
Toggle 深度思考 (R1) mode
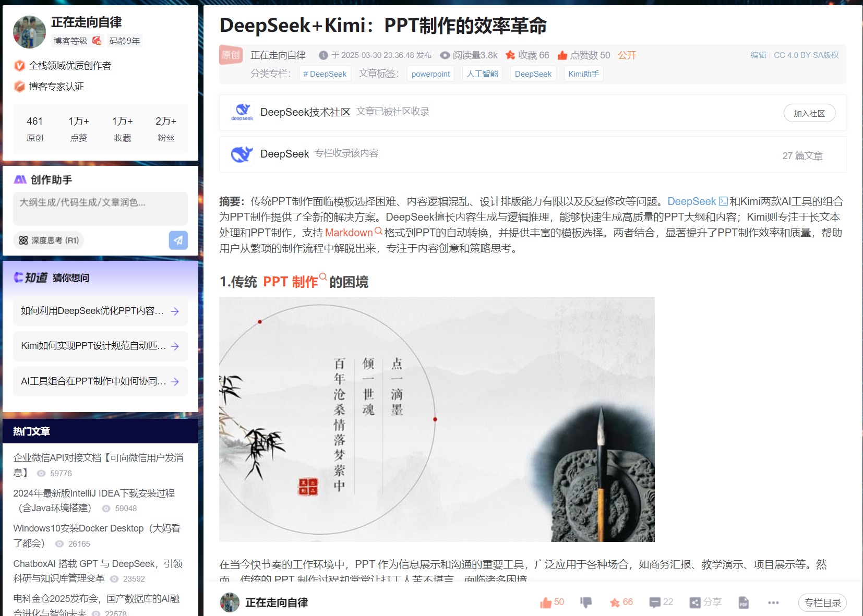[49, 240]
